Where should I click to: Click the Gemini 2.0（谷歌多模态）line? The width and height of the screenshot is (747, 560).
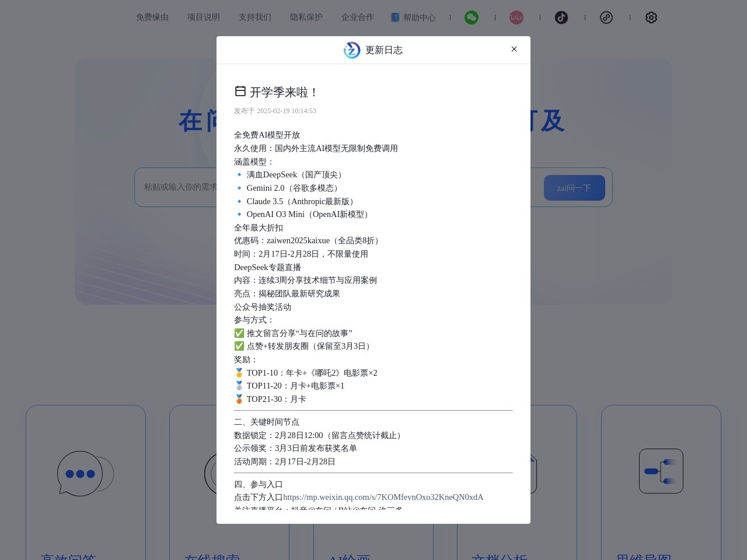(288, 188)
